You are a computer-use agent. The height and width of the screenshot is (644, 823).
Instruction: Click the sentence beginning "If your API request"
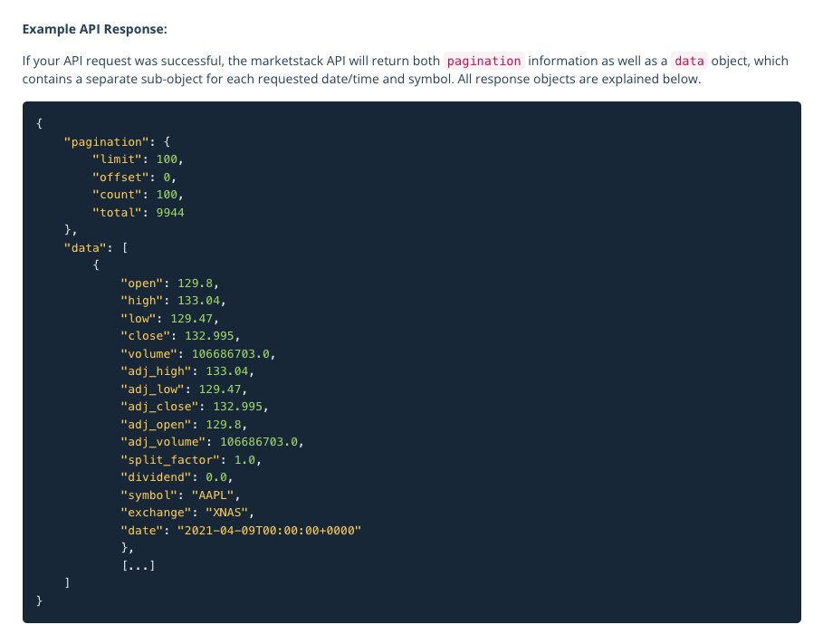tap(406, 70)
